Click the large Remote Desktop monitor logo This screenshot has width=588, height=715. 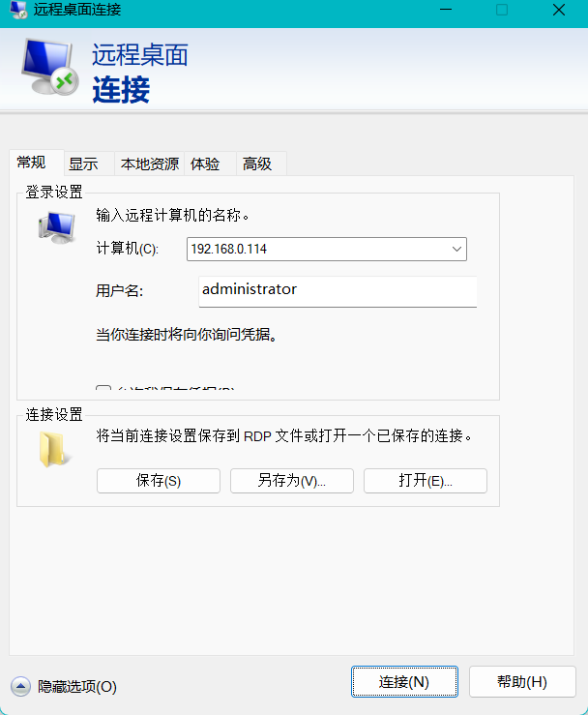pos(49,67)
